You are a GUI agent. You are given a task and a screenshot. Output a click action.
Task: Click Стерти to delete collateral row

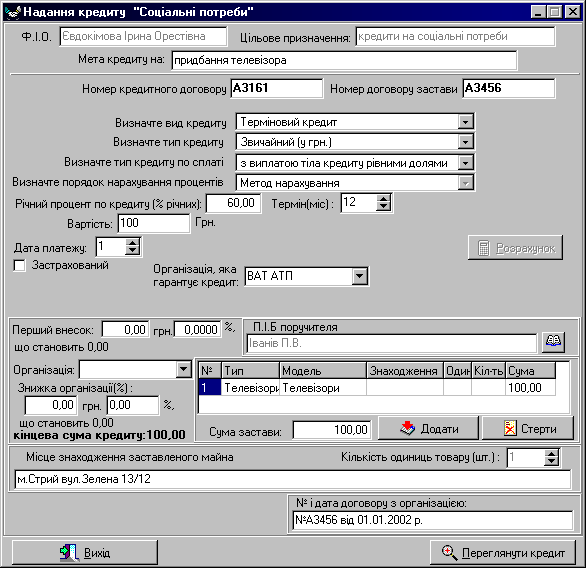click(528, 428)
